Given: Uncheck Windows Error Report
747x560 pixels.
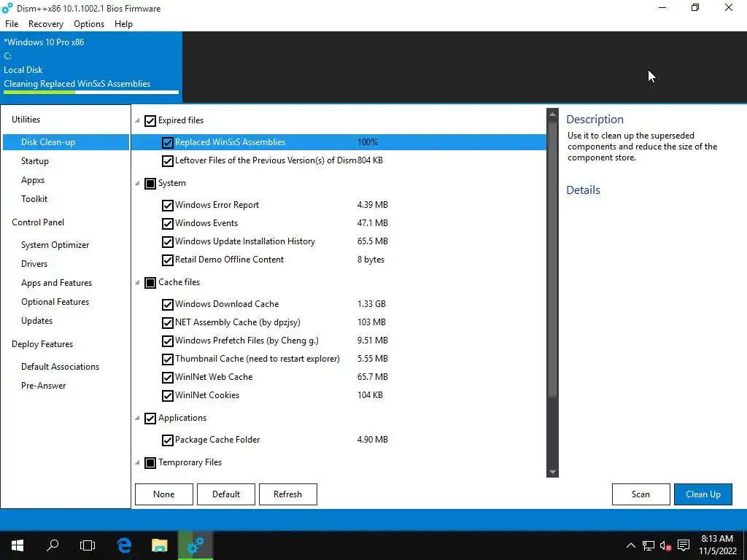Looking at the screenshot, I should (x=167, y=205).
